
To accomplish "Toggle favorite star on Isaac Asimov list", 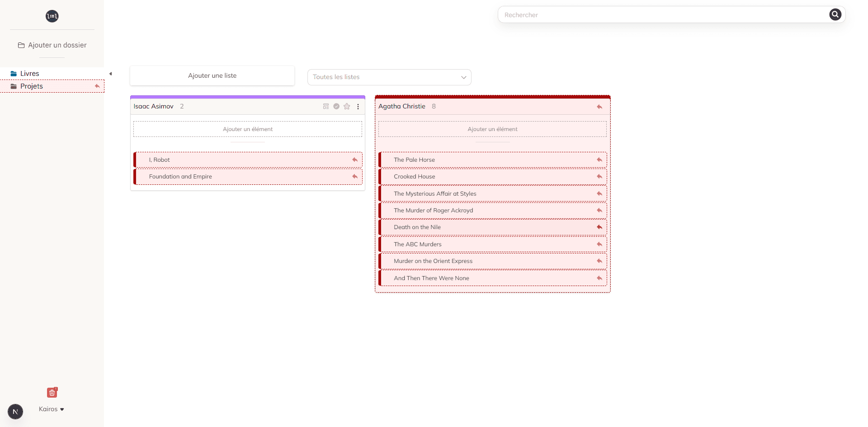I will (347, 107).
